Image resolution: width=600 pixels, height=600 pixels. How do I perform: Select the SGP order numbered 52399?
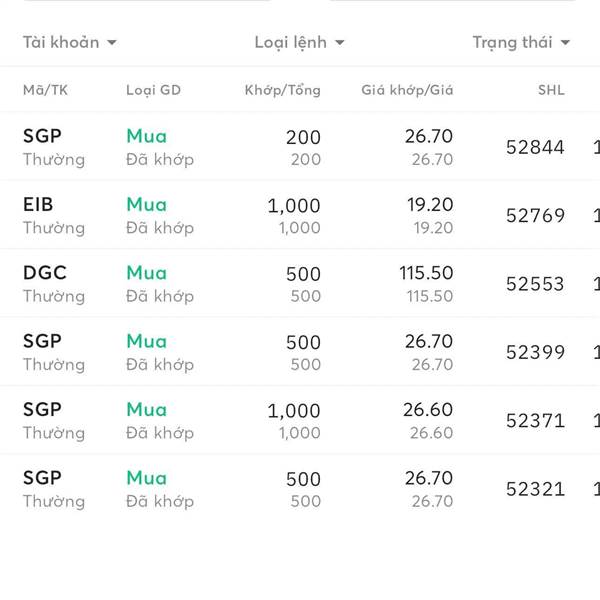tap(300, 352)
